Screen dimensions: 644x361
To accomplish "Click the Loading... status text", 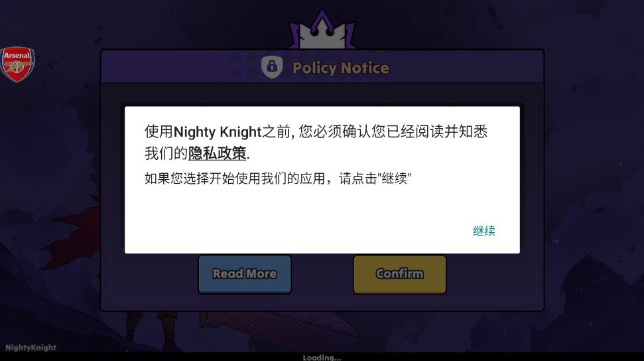I will (322, 357).
